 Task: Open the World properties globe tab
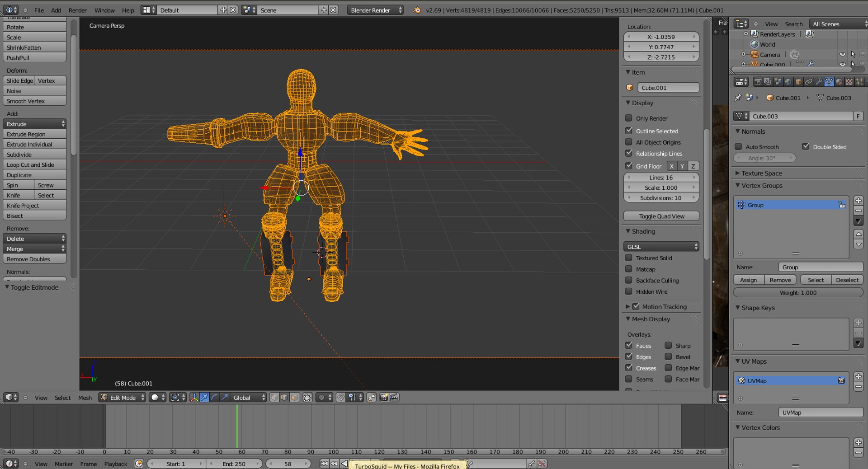[788, 82]
